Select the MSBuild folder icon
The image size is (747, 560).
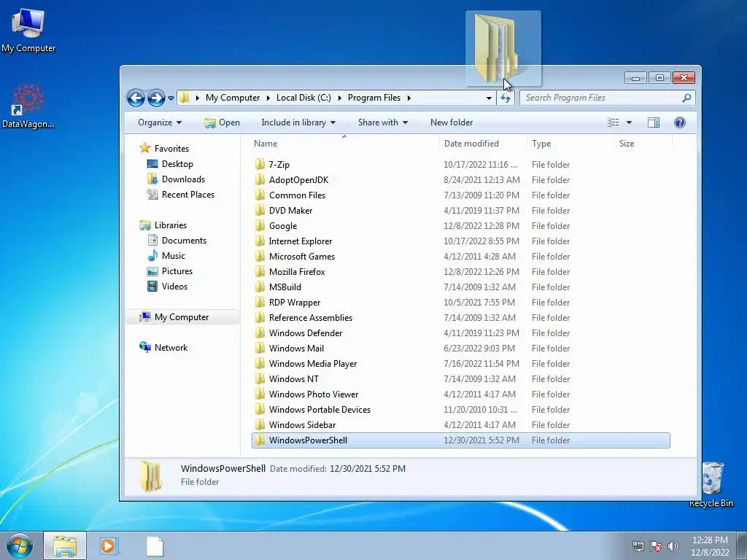tap(260, 287)
